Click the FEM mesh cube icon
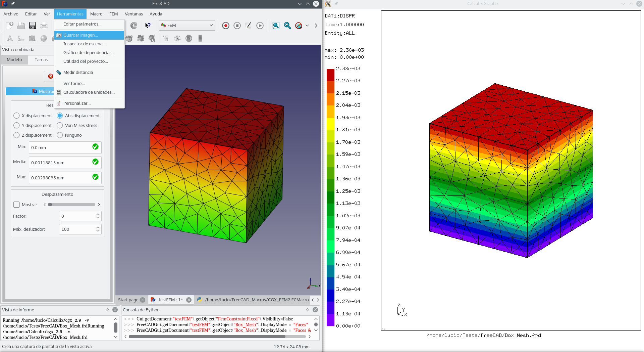Viewport: 644px width, 352px height. [33, 38]
